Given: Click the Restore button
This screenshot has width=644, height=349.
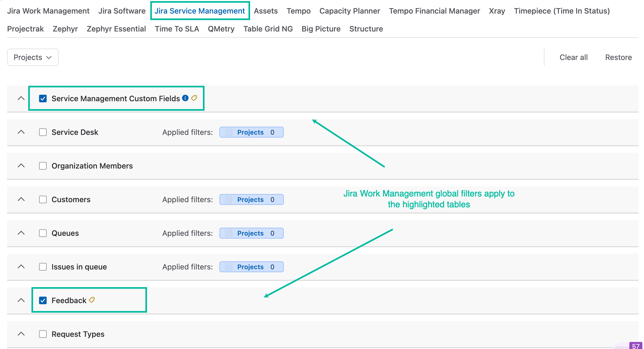Looking at the screenshot, I should [619, 57].
